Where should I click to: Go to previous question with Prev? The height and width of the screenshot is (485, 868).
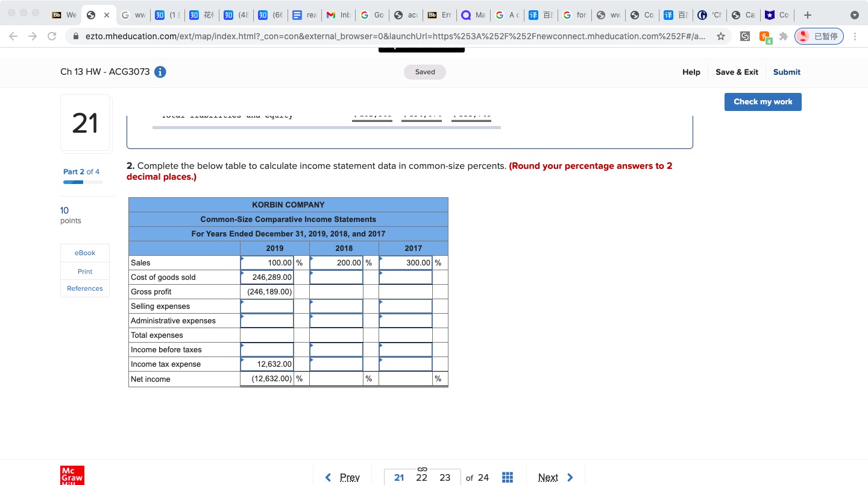pyautogui.click(x=343, y=478)
